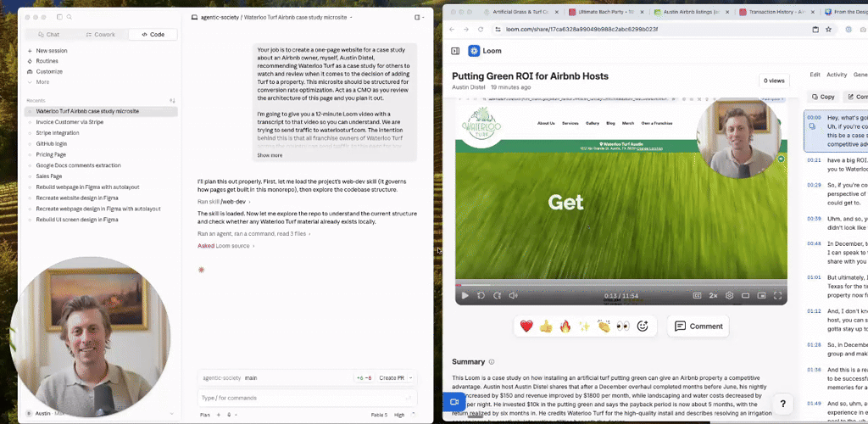This screenshot has height=424, width=868.
Task: Rewind the Loom video a few seconds
Action: [481, 296]
